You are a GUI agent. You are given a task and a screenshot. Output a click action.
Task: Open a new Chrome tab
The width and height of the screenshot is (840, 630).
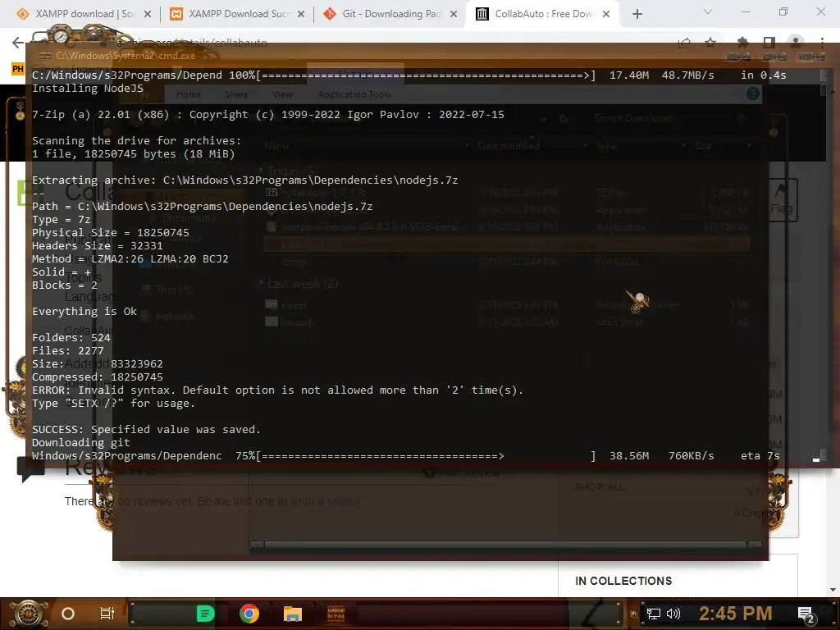pos(637,14)
